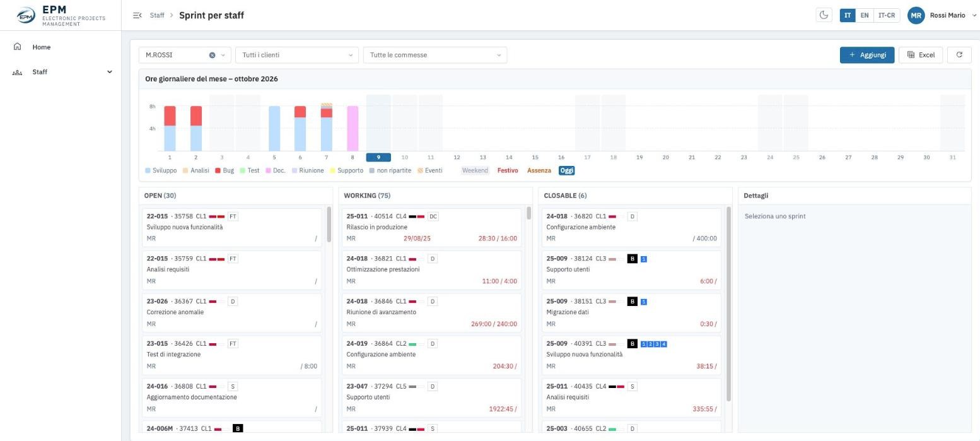Open sprint 35758 Sviluppo nuova funzionalità

(232, 227)
